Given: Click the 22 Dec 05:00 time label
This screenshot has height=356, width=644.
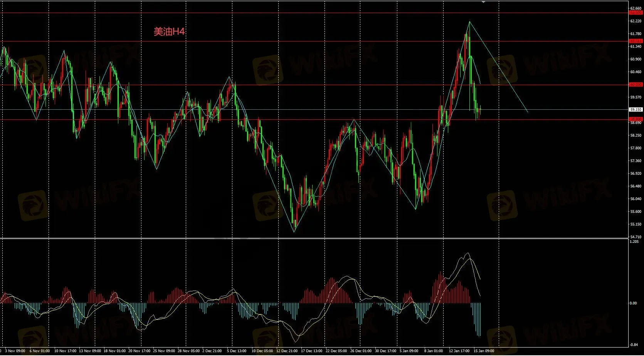Looking at the screenshot, I should point(336,351).
